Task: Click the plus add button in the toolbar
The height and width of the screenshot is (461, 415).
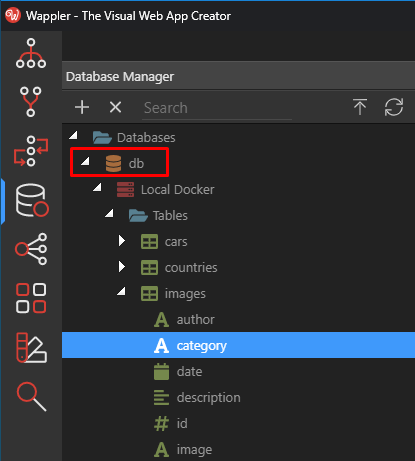Action: coord(82,107)
